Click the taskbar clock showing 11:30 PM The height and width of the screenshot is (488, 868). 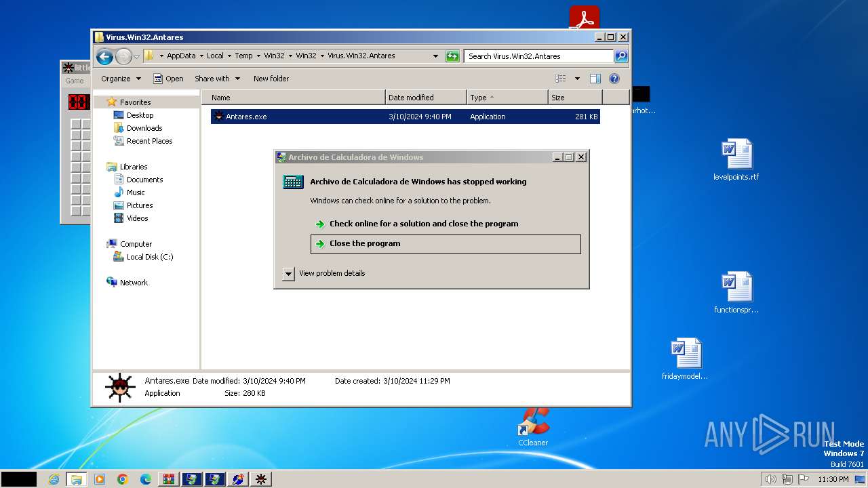click(833, 479)
